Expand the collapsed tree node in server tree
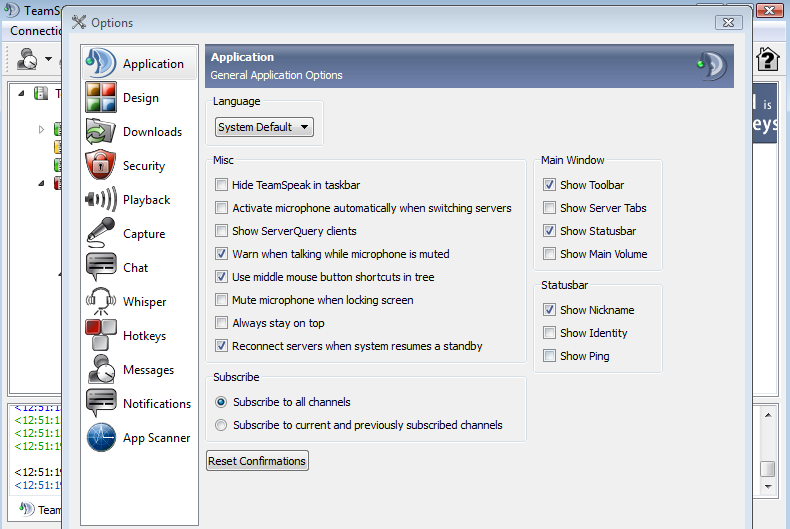Image resolution: width=790 pixels, height=529 pixels. tap(41, 129)
